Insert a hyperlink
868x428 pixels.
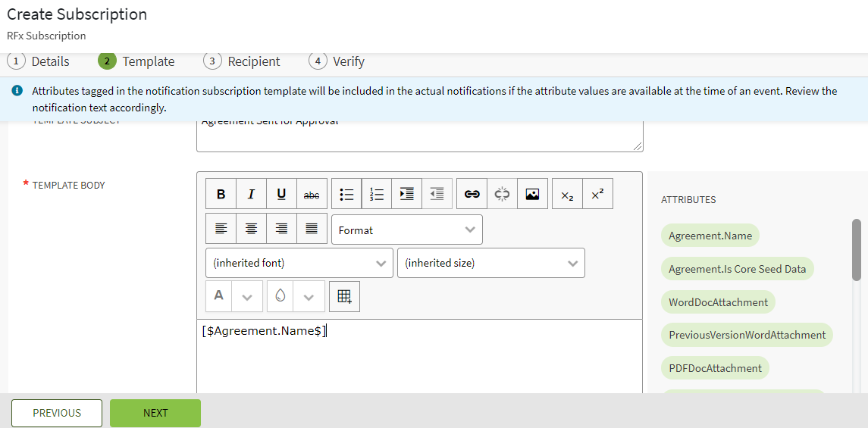click(472, 194)
